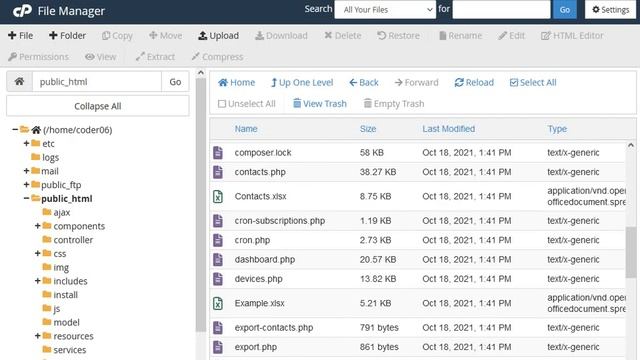Viewport: 640px width, 360px height.
Task: Click the Unselect All checkbox
Action: coord(222,104)
